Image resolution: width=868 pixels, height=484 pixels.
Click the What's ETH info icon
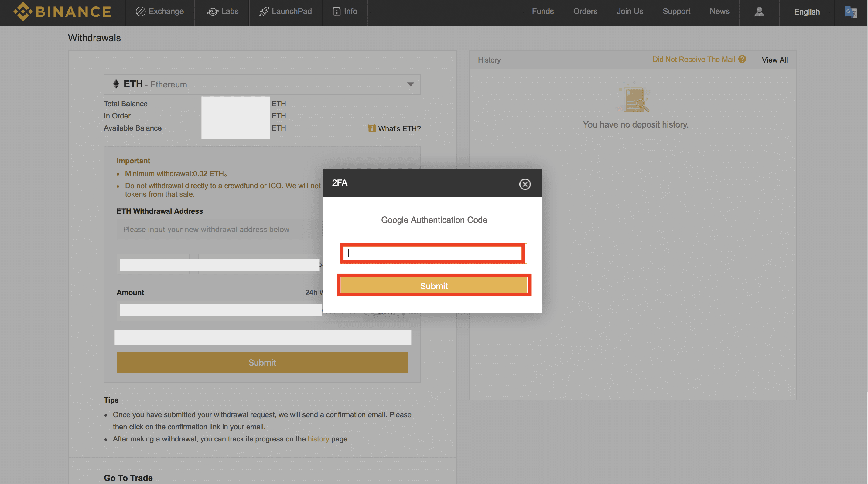(372, 128)
